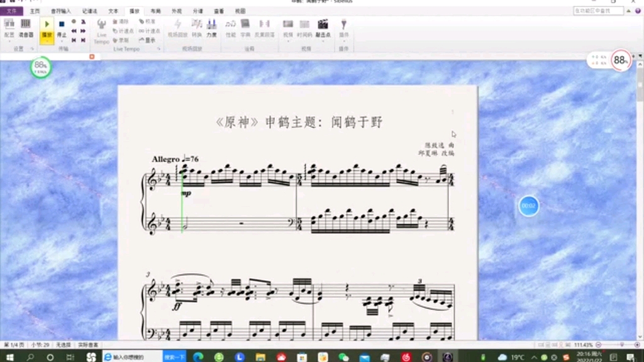Click the Hit Points (敲击点) clapperboard icon
644x362 pixels.
(x=323, y=25)
